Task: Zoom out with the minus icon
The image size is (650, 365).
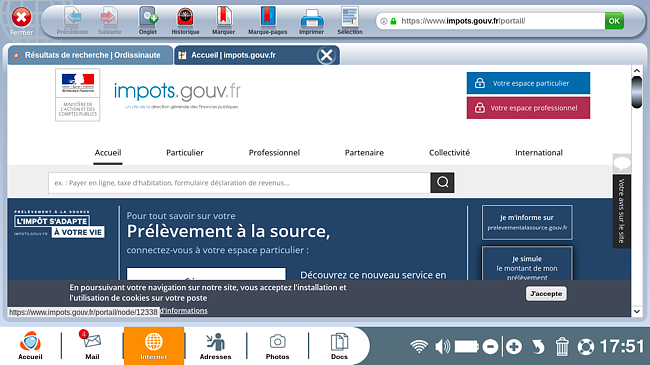Action: pos(490,347)
